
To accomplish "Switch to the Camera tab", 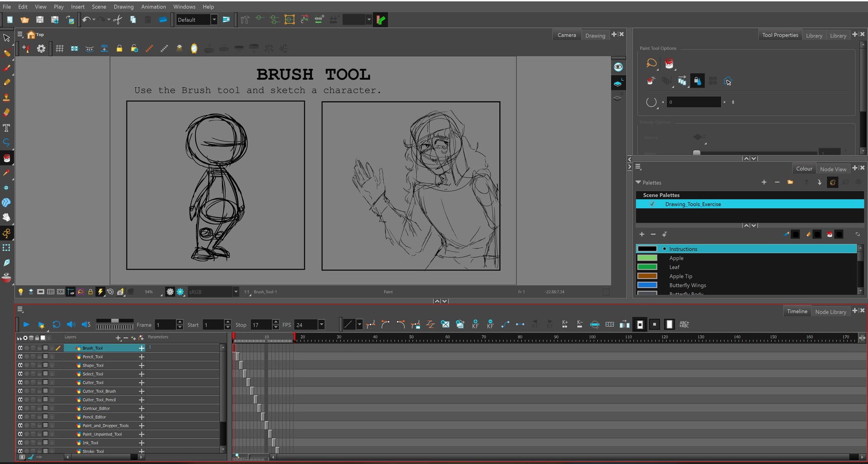I will pos(566,35).
